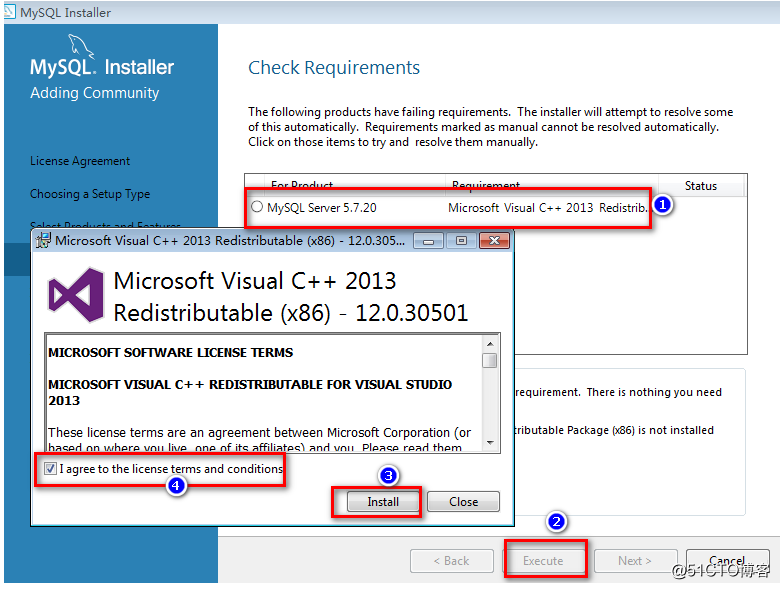
Task: Click the MICROSOFT SOFTWARE LICENSE TERMS heading
Action: click(171, 352)
